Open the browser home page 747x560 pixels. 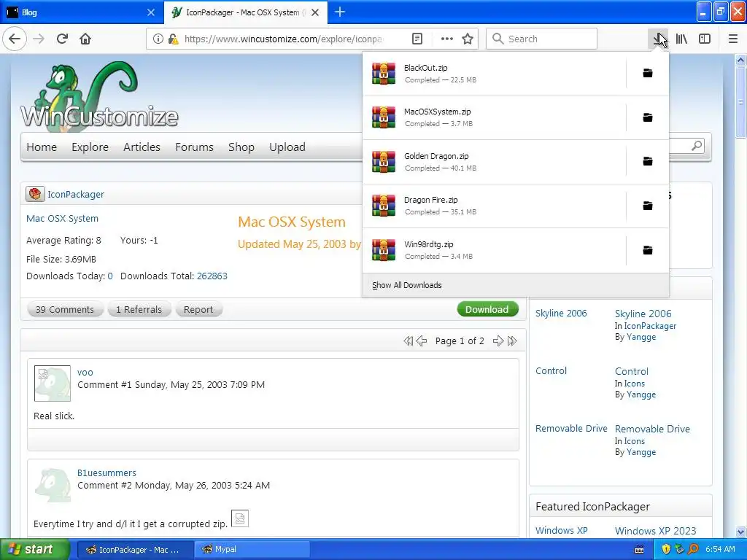[x=85, y=39]
